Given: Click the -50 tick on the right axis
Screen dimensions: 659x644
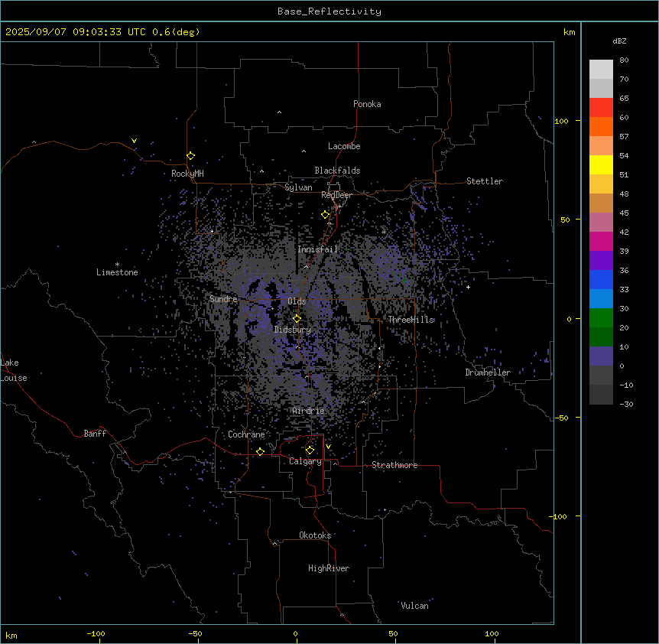Looking at the screenshot, I should coord(561,418).
